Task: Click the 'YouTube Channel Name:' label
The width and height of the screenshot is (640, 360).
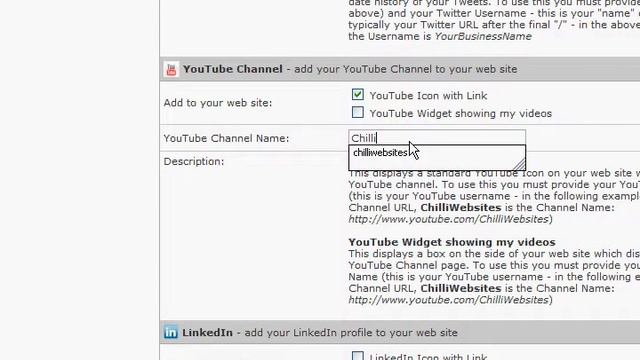Action: 226,138
